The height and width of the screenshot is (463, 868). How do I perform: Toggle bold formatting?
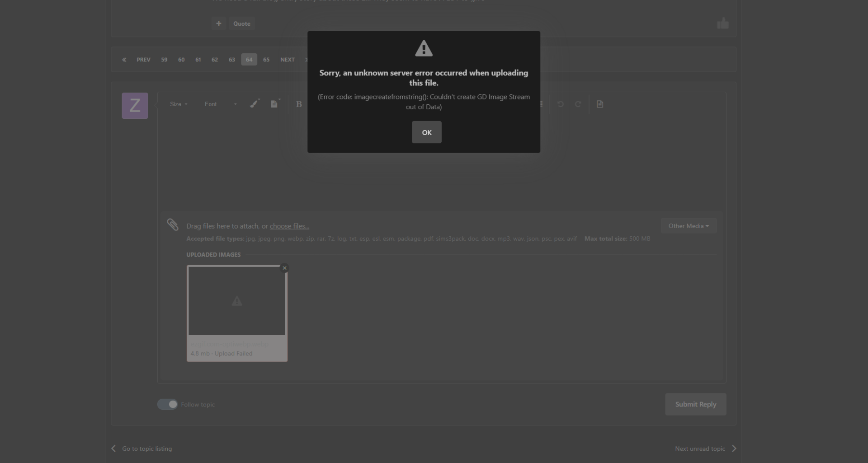click(299, 104)
